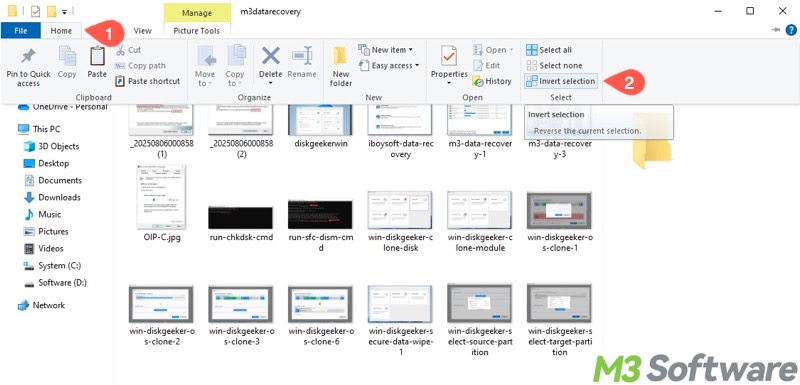Select Software (D:) drive
The width and height of the screenshot is (800, 385).
click(55, 283)
